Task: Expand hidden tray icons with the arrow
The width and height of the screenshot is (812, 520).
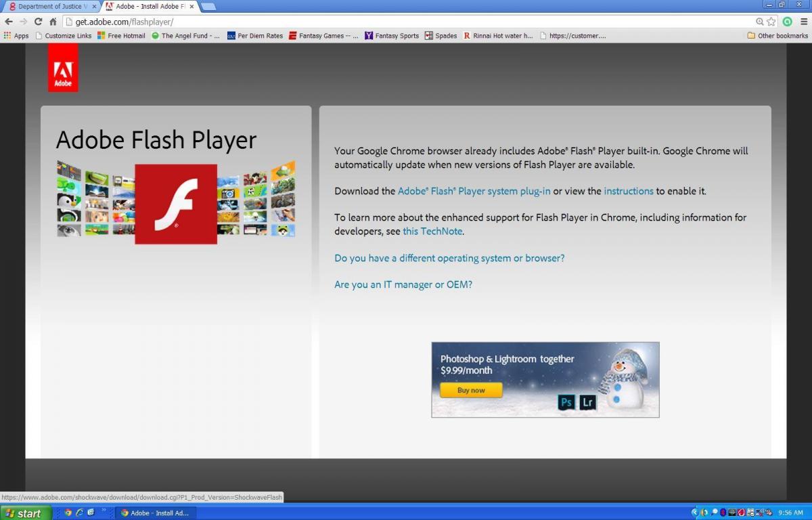Action: [694, 513]
